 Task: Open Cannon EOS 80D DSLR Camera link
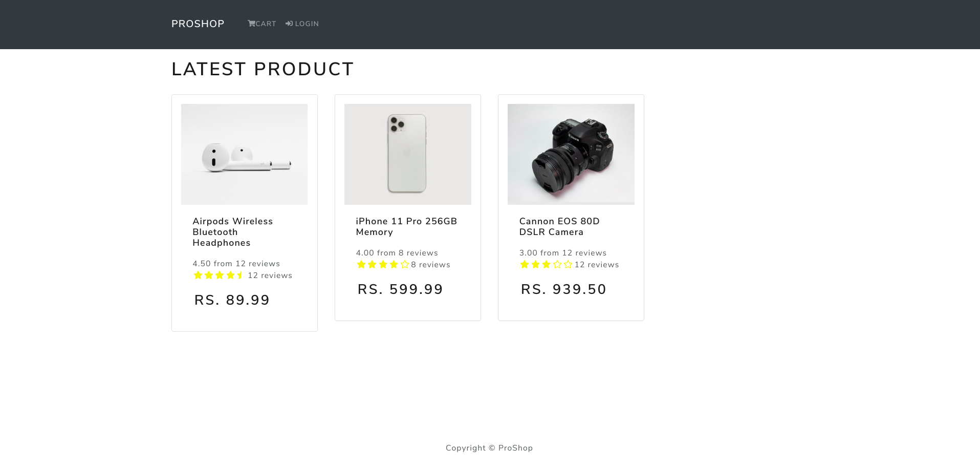point(559,226)
